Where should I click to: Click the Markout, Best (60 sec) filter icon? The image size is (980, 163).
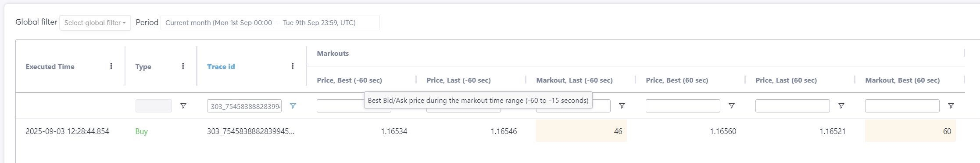(951, 106)
